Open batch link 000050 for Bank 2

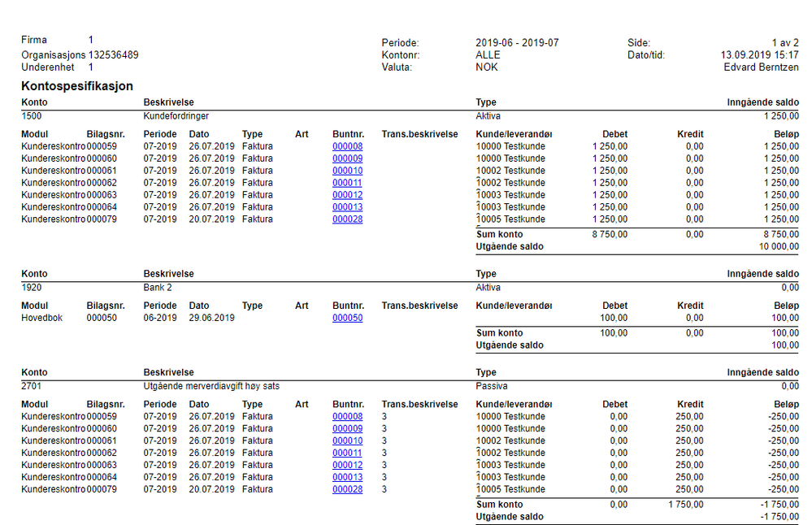[348, 318]
